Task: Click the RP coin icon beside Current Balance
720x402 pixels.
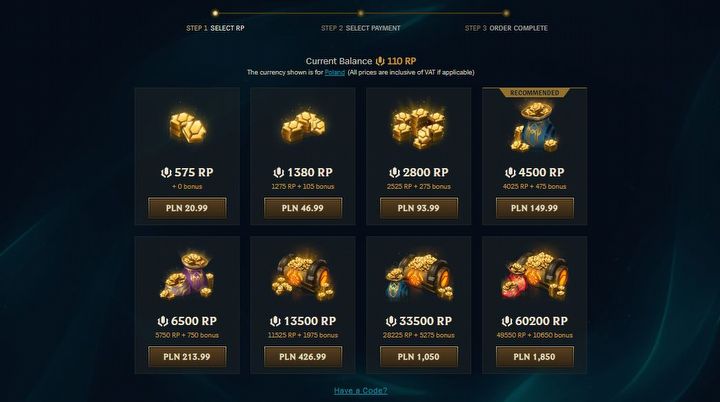Action: click(x=380, y=61)
